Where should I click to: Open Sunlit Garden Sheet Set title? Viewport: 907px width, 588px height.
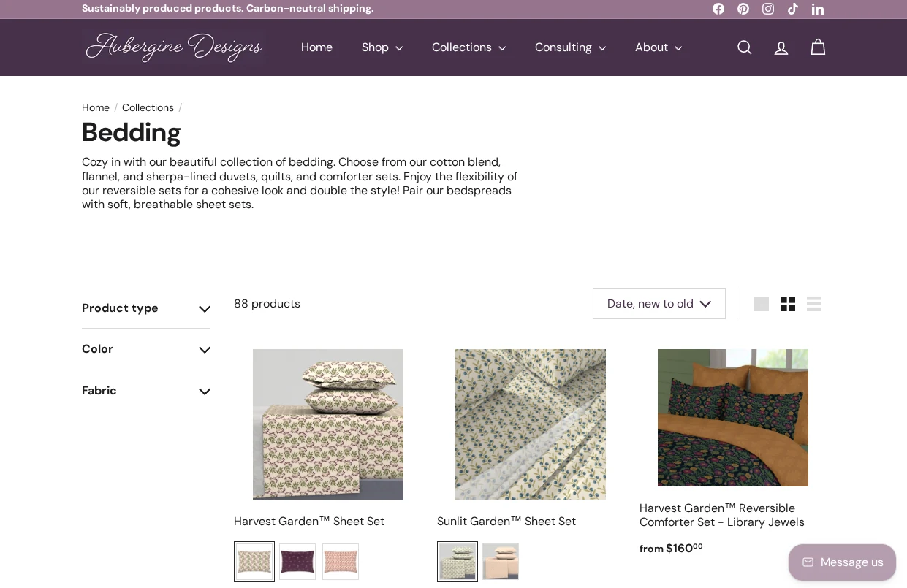pyautogui.click(x=506, y=522)
